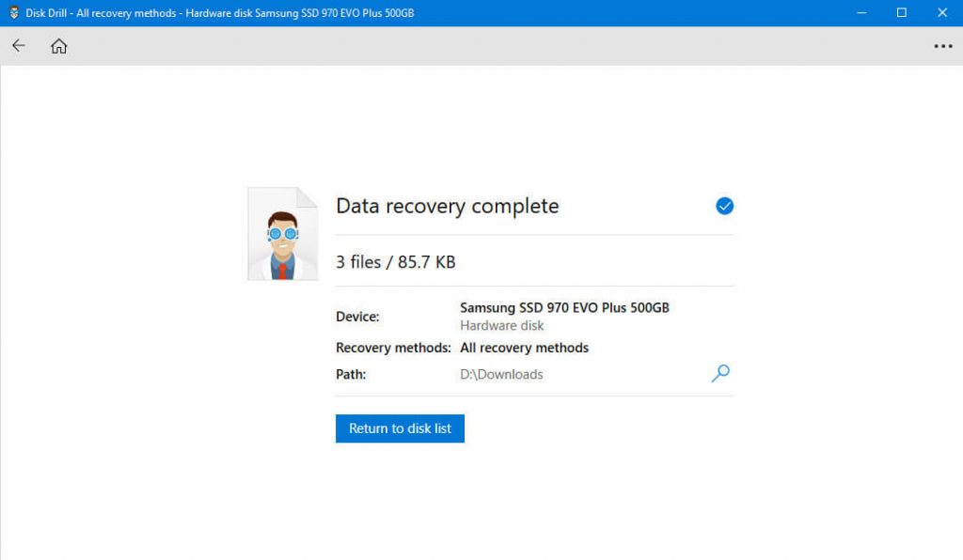Maximize the Disk Drill window
Image resolution: width=963 pixels, height=560 pixels.
902,12
